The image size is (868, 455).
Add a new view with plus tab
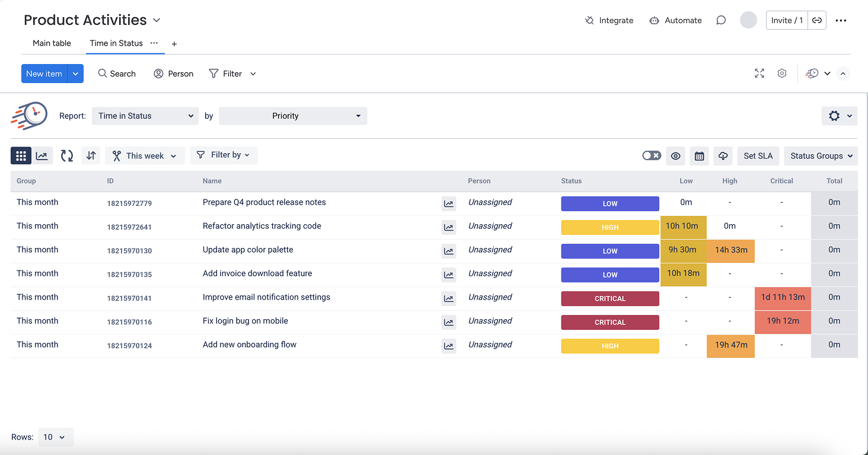[174, 44]
